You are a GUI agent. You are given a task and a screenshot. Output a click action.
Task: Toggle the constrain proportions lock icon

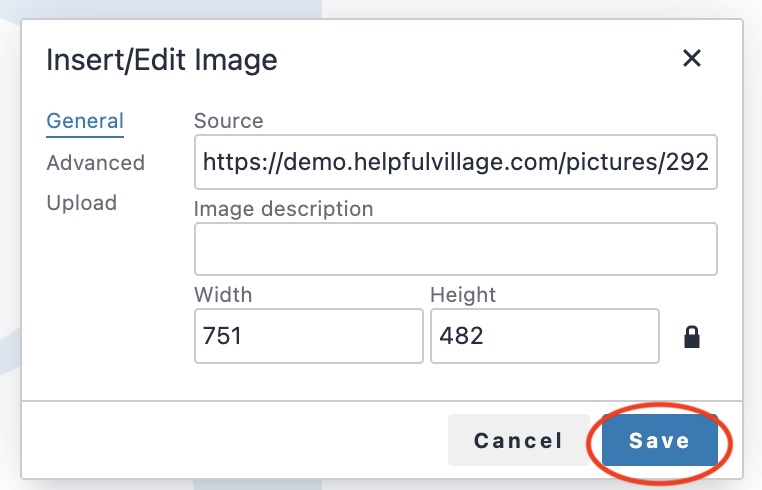point(692,336)
